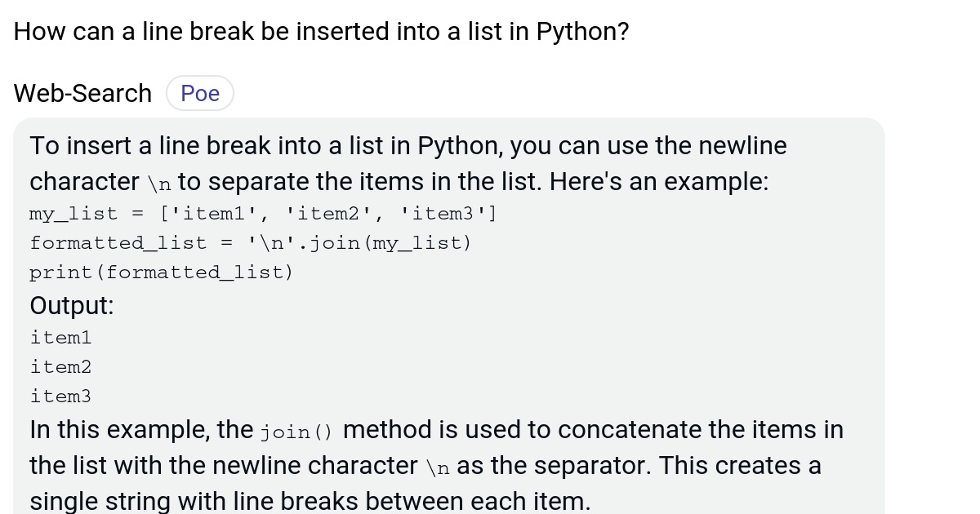Click the Output: label
This screenshot has width=980, height=514.
tap(71, 305)
